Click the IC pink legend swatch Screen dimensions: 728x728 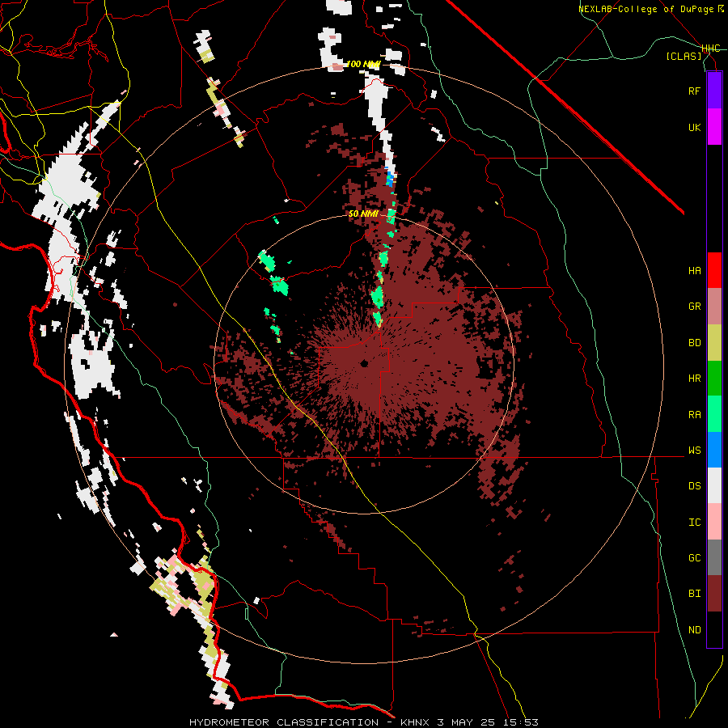(714, 522)
